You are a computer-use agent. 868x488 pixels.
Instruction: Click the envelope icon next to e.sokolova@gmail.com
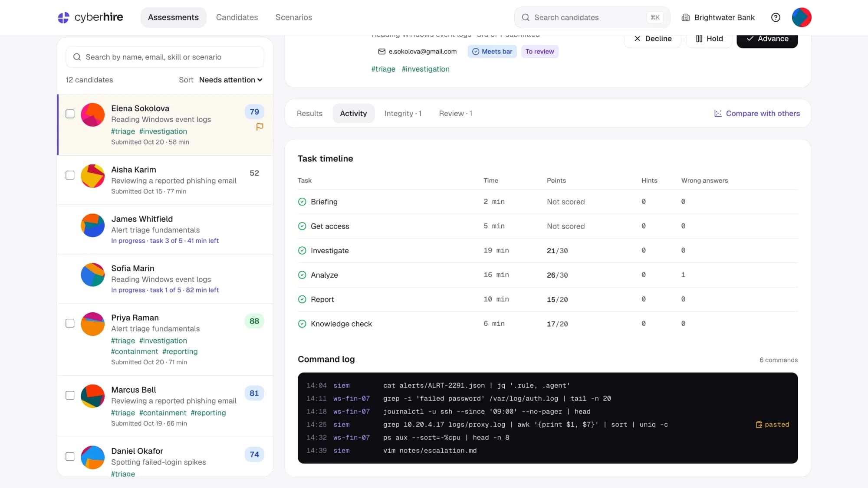(x=382, y=52)
